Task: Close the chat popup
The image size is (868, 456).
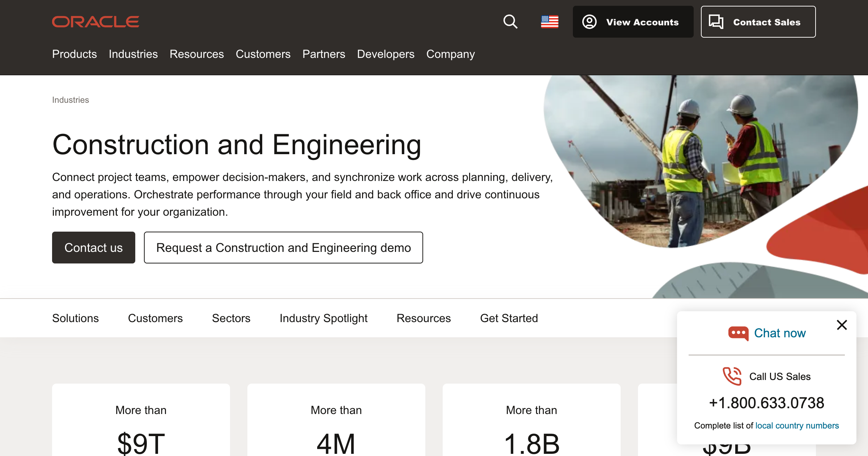Action: tap(842, 325)
